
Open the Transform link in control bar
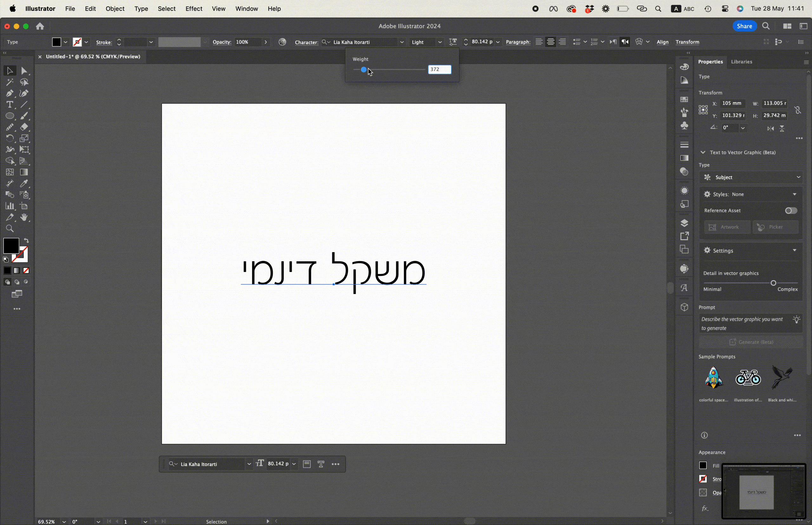687,42
